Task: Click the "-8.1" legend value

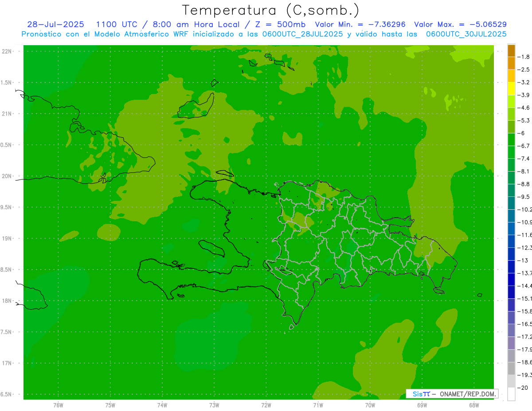Action: (524, 172)
